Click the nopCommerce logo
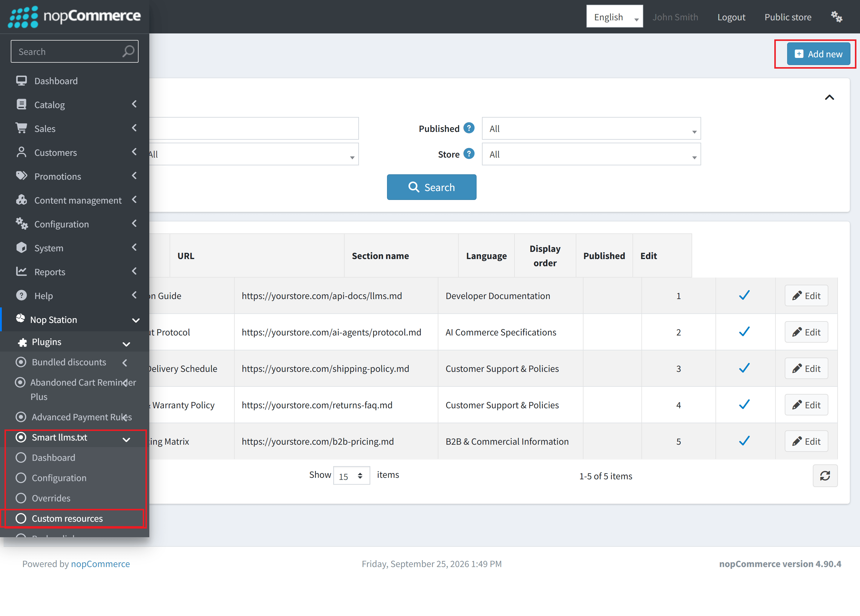This screenshot has height=616, width=860. pos(74,16)
